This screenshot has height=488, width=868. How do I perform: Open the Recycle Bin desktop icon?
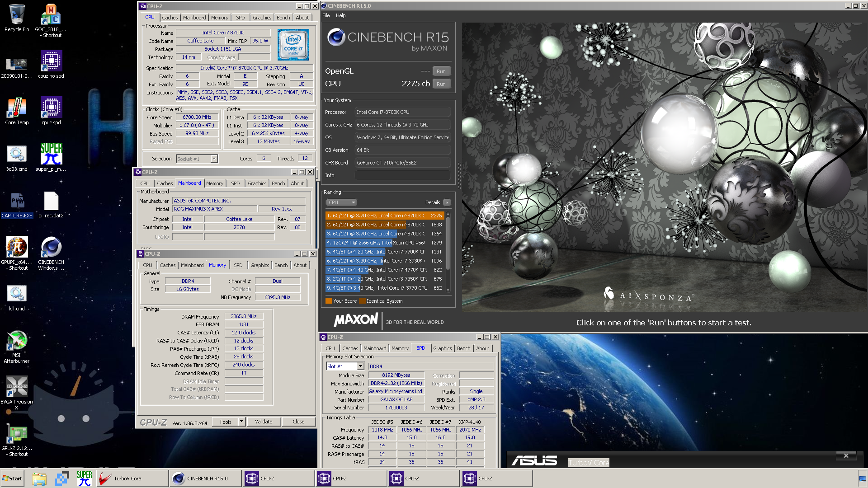(x=17, y=18)
